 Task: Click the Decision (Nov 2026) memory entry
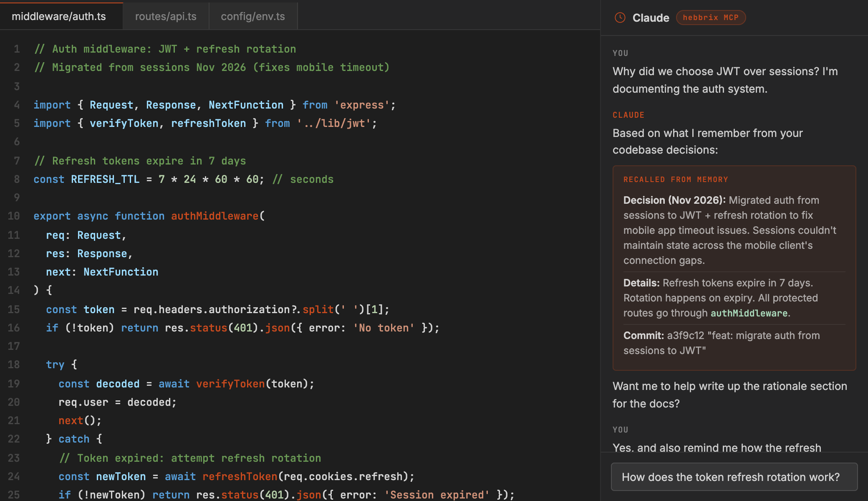coord(734,230)
